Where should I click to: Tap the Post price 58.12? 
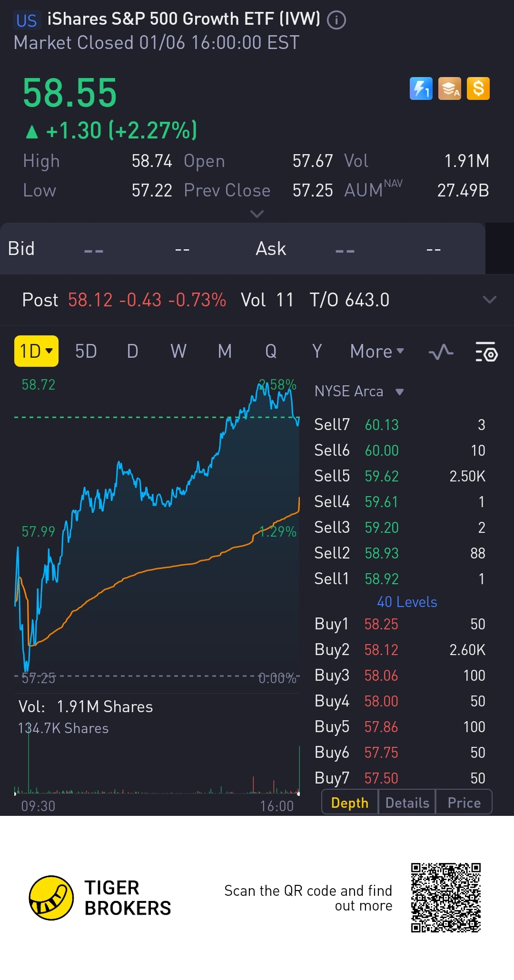(x=90, y=300)
